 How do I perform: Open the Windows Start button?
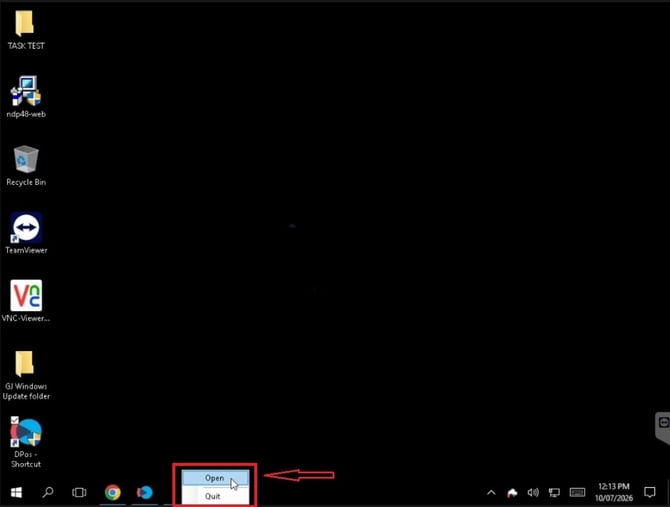[x=16, y=492]
